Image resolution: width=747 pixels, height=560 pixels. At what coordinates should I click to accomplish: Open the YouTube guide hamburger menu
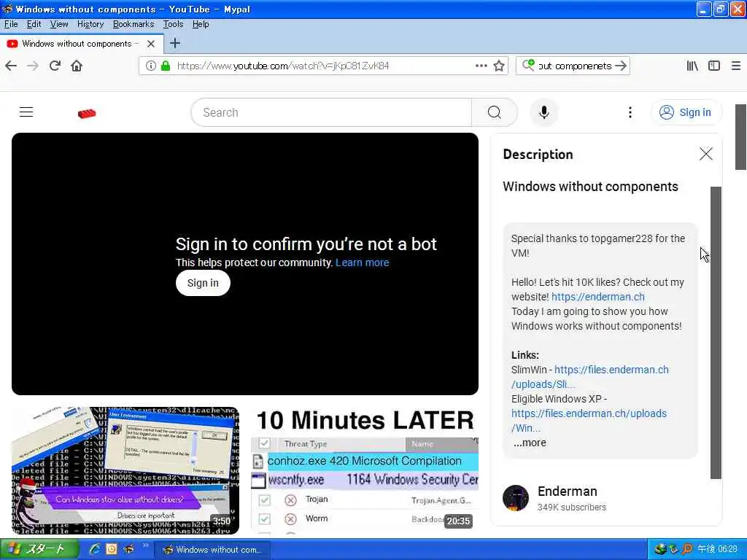[x=26, y=112]
